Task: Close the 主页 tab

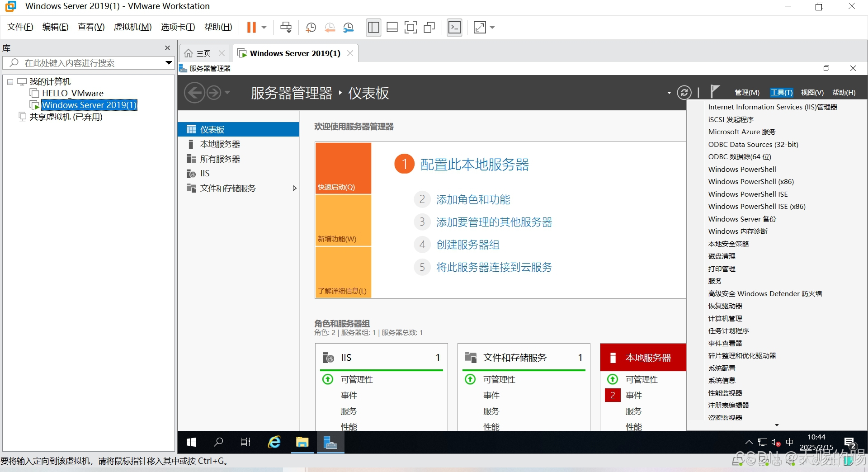Action: pos(222,53)
